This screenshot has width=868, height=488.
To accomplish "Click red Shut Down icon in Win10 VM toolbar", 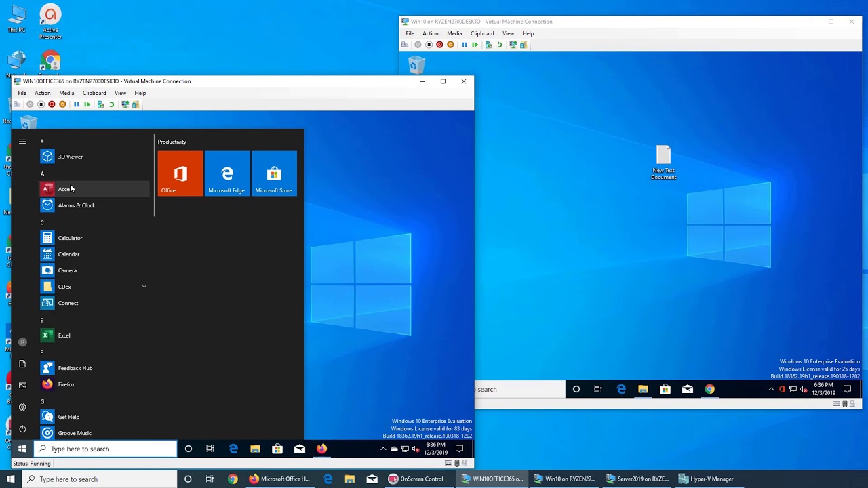I will [439, 45].
